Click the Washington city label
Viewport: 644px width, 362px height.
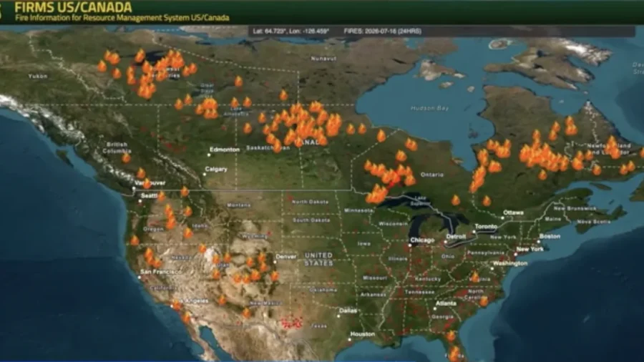coord(510,263)
